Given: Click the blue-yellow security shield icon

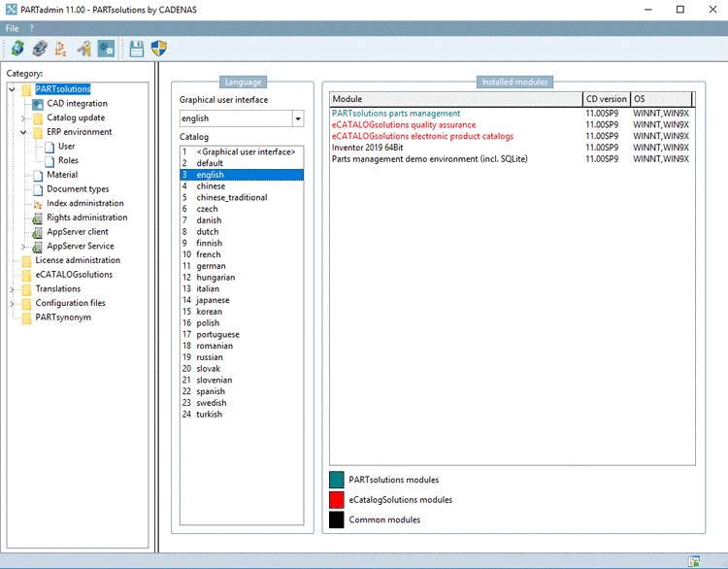Looking at the screenshot, I should (159, 49).
